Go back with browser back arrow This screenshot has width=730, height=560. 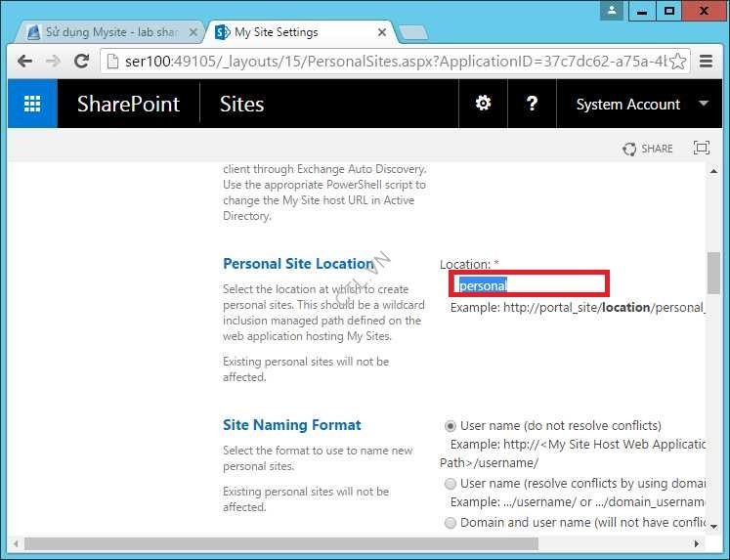coord(25,62)
